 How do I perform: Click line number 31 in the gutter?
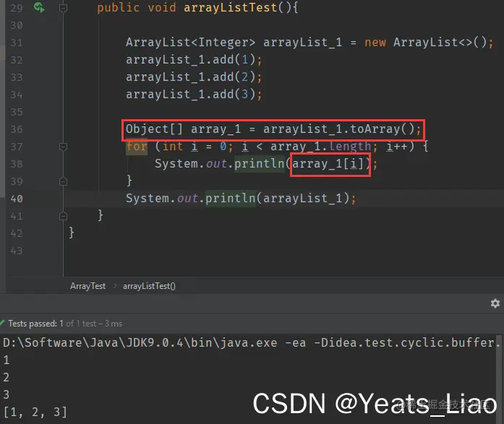click(17, 43)
